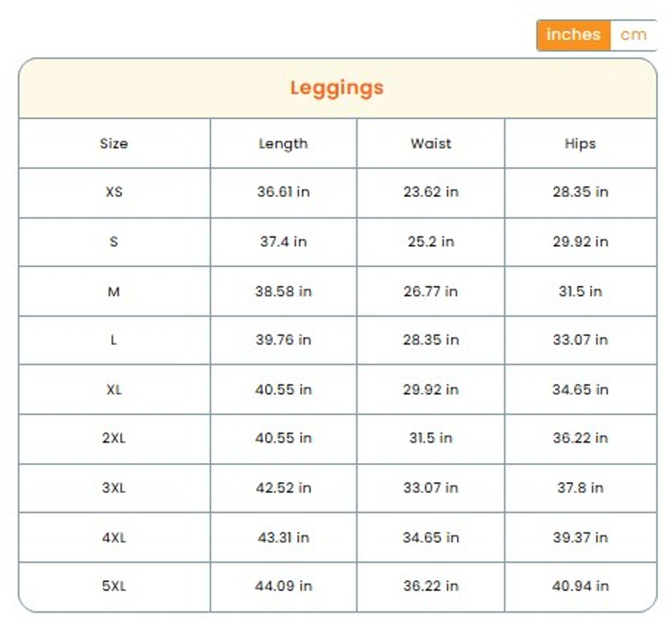Click the 36.61 in length cell
The width and height of the screenshot is (672, 620).
(283, 192)
